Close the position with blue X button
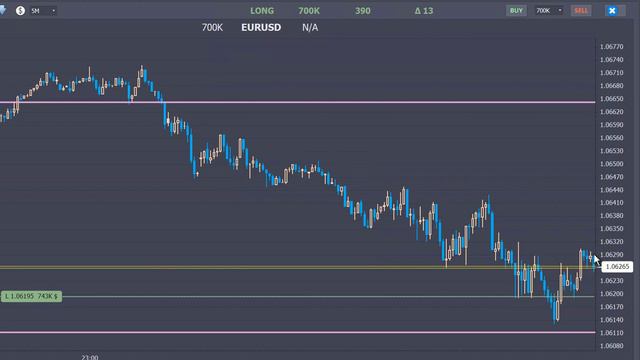Screen dimensions: 640x360 pos(612,11)
